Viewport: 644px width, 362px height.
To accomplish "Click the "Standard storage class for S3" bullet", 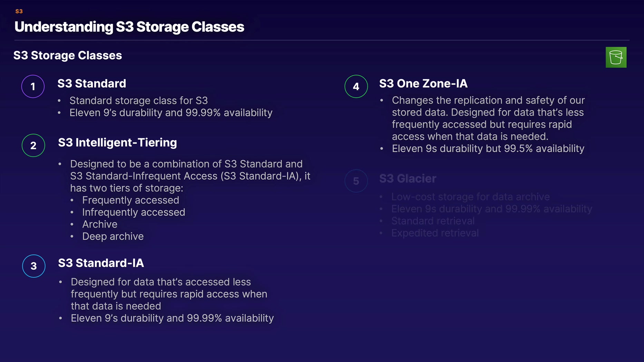I will [x=138, y=101].
